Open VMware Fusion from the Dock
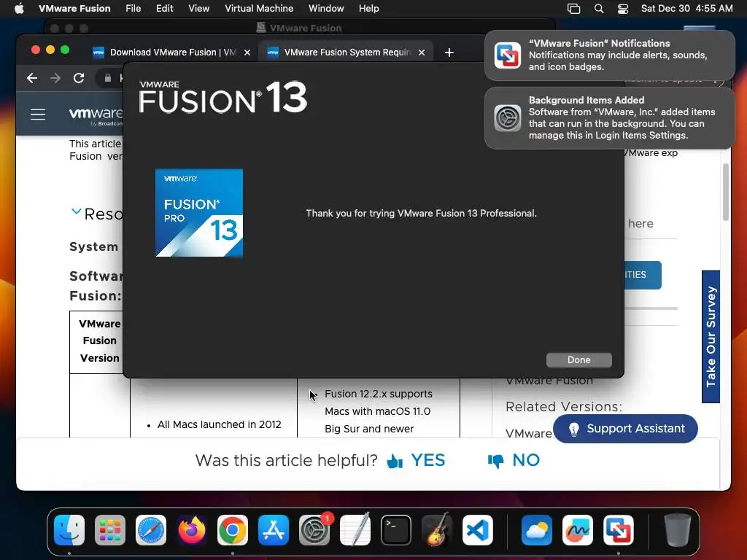This screenshot has height=560, width=747. 619,530
